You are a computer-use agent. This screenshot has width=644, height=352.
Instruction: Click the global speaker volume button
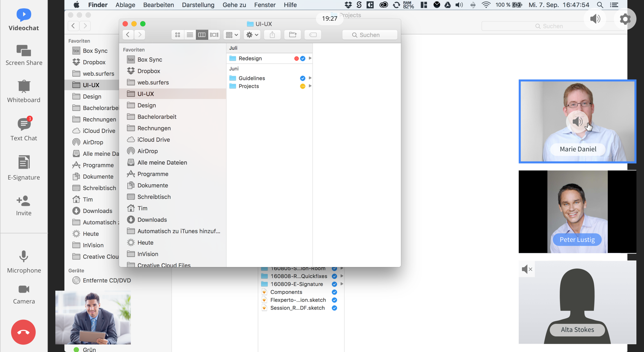coord(595,19)
